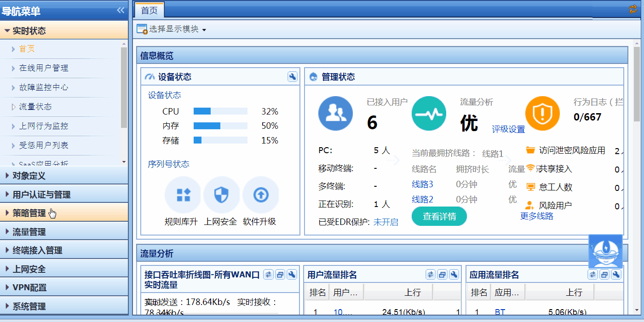Click the 查看详情 button
644x322 pixels.
click(x=439, y=216)
